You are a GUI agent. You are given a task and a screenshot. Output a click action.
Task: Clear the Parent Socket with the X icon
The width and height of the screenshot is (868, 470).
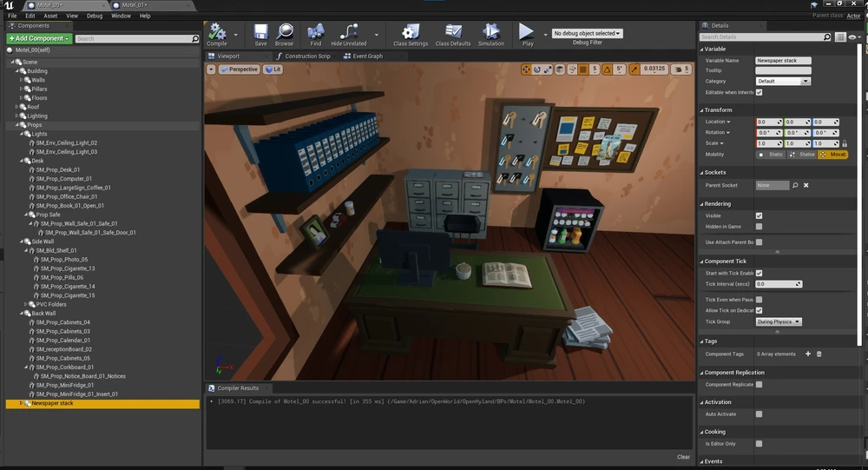806,185
